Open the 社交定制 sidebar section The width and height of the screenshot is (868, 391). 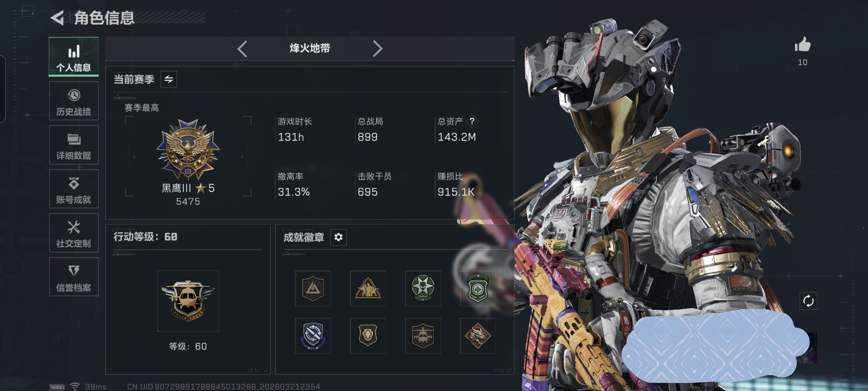click(74, 233)
